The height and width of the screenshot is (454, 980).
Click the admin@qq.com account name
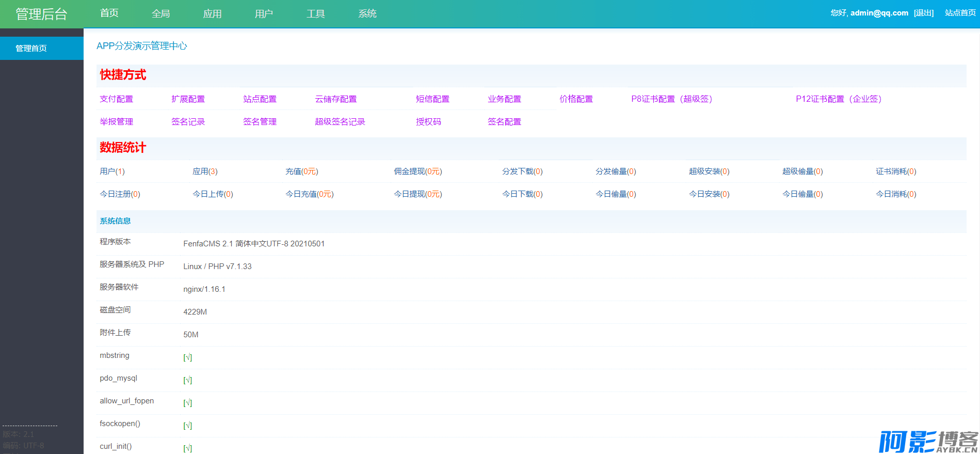tap(879, 13)
